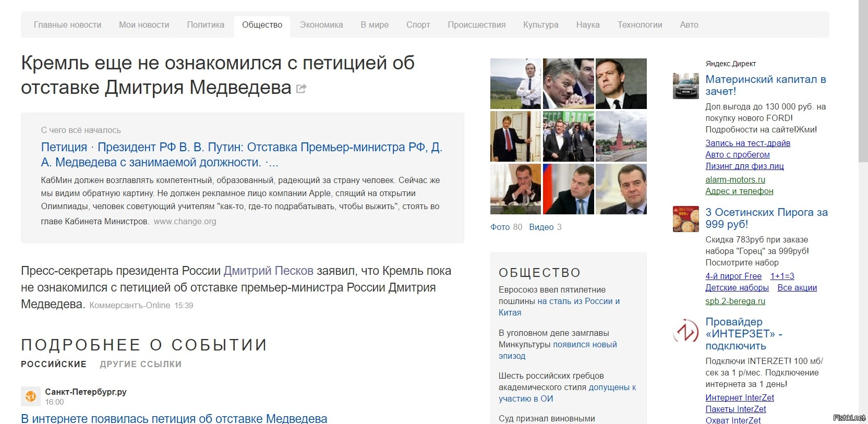Click Лизинг для физ.лиц link
Viewport: 868px width, 424px height.
[744, 166]
